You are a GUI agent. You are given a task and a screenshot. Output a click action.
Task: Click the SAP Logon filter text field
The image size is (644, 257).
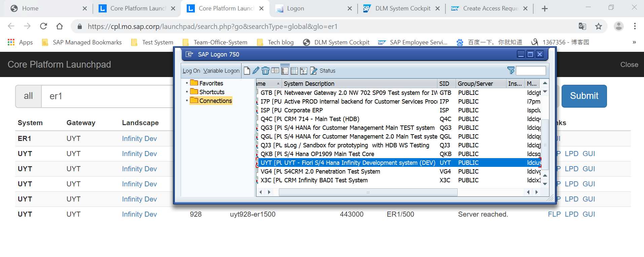[x=531, y=70]
